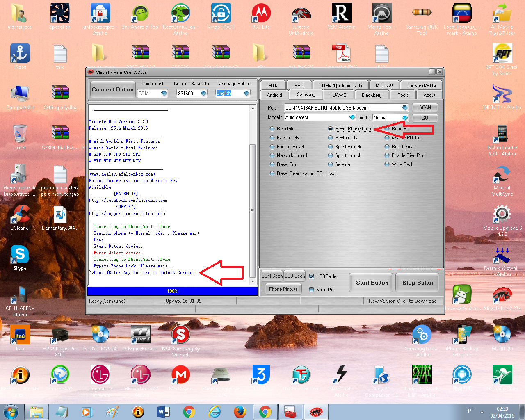Open NSPro Loader desktop icon
Screen dimensions: 525x420
[x=502, y=140]
